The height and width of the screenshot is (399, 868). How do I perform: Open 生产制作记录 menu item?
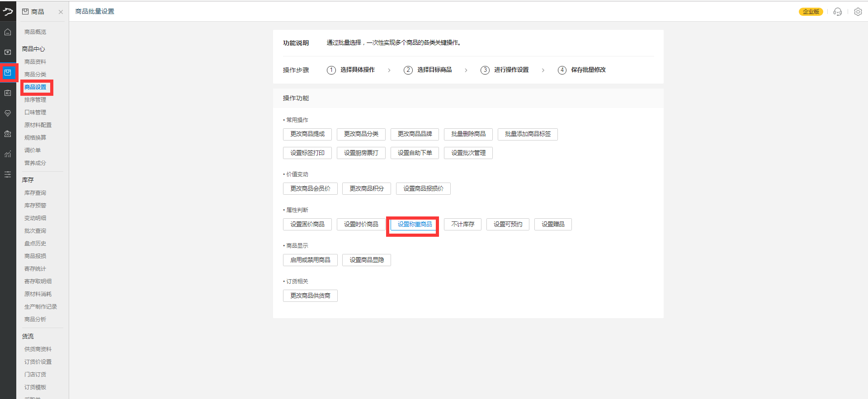(41, 307)
